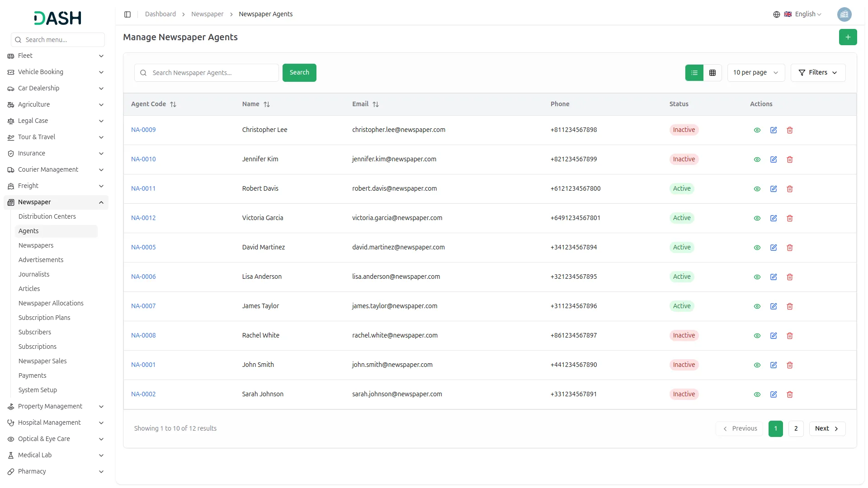Open Journalists in the sidebar

pyautogui.click(x=34, y=274)
